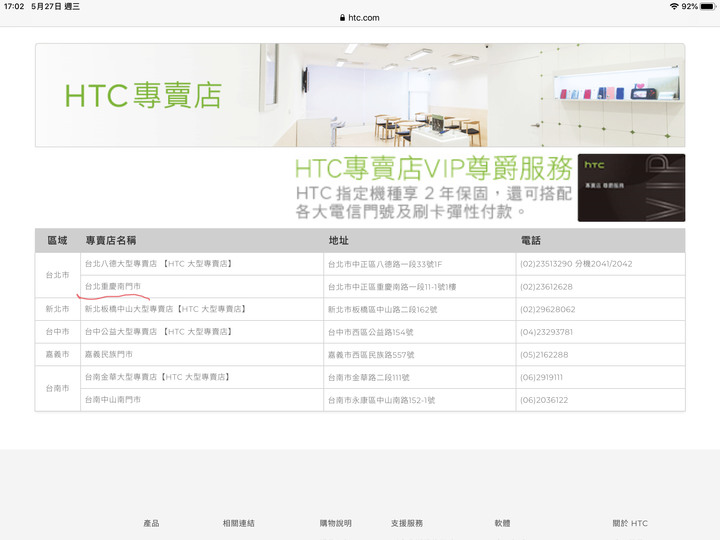Tap address 台南市永康區中山南路152-1號
This screenshot has height=540, width=720.
[x=382, y=400]
